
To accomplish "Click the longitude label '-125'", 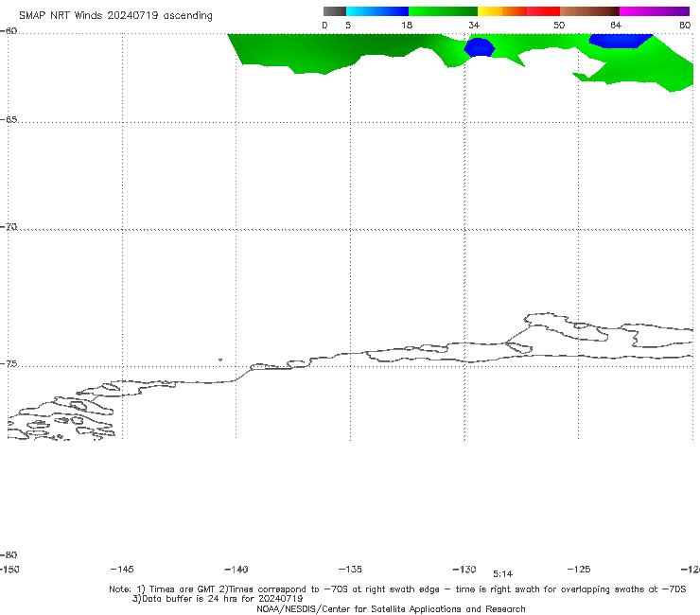I will point(579,570).
